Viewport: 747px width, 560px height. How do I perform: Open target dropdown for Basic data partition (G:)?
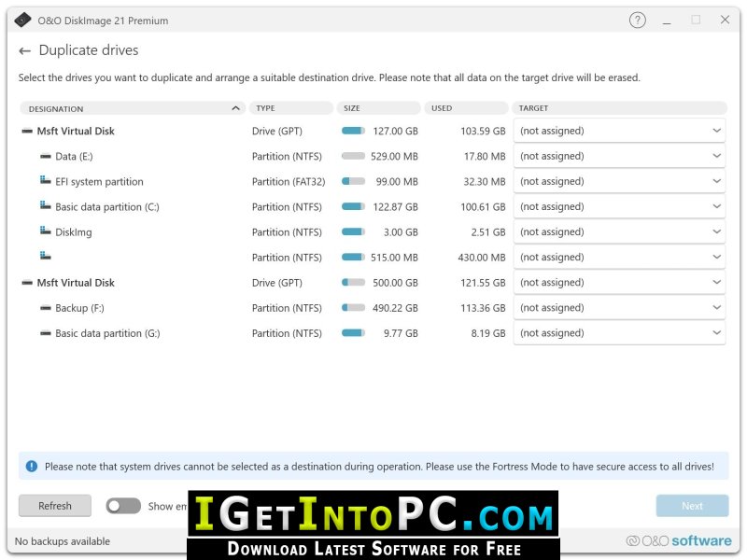[619, 332]
